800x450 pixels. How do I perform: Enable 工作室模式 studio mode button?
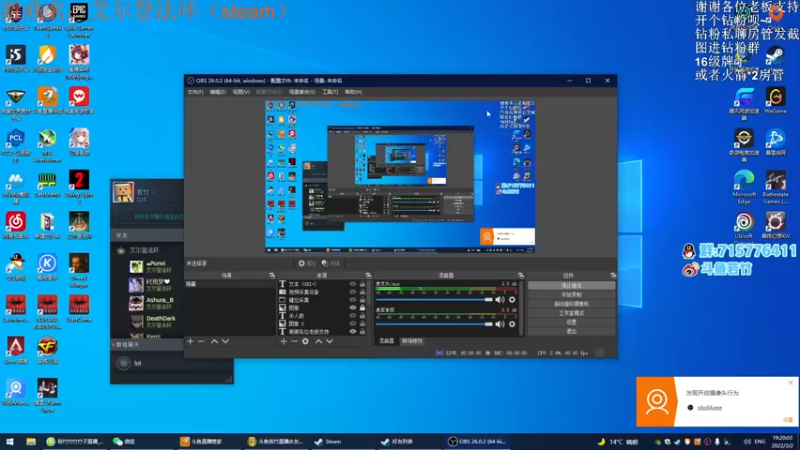(571, 313)
